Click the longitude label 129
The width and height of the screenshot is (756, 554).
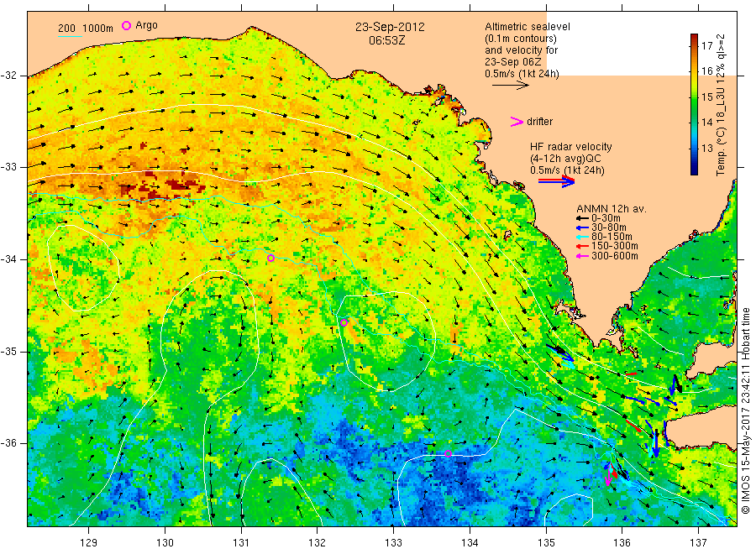[89, 543]
